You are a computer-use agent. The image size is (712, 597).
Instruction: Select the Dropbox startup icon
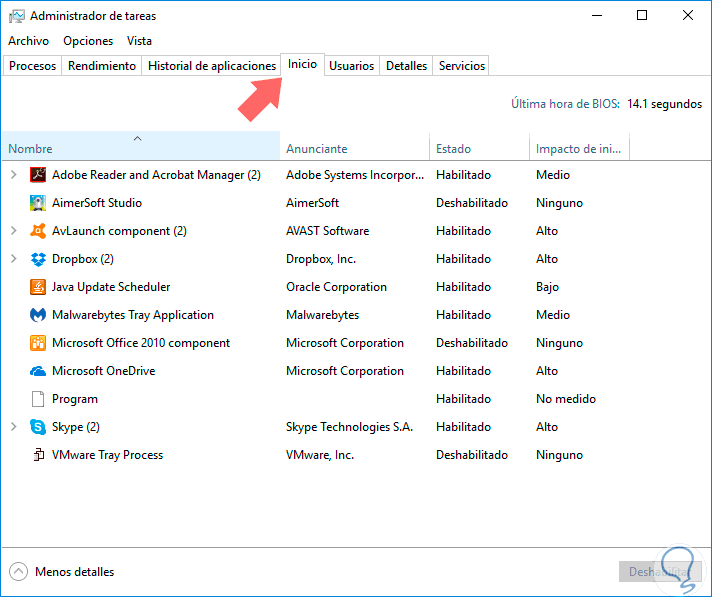pos(38,259)
